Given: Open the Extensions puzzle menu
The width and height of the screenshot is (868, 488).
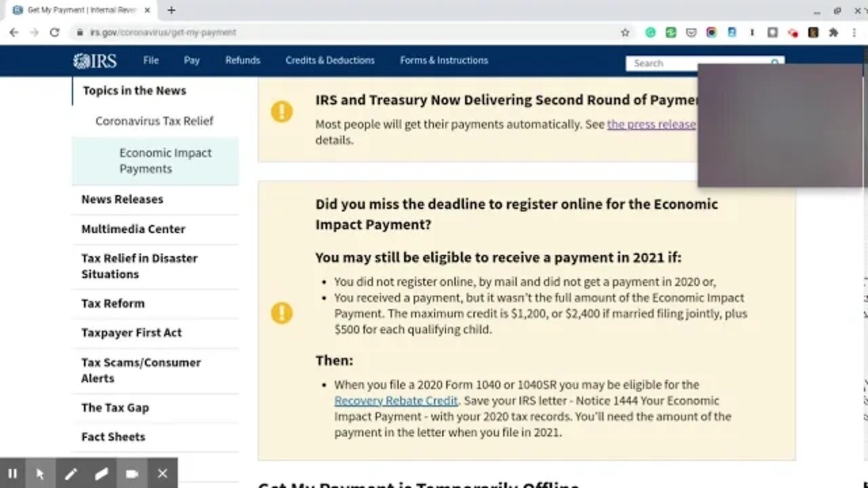Looking at the screenshot, I should coord(833,32).
